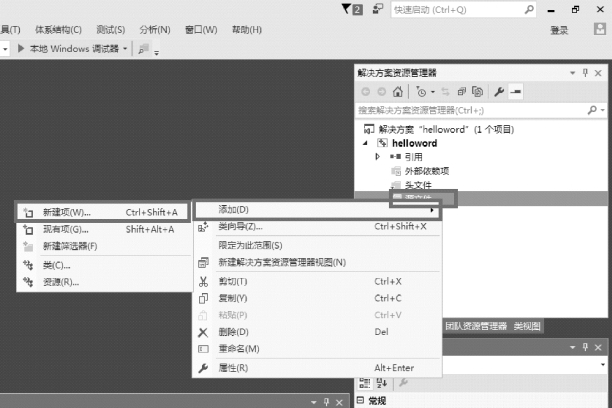The height and width of the screenshot is (408, 612).
Task: Open Properties panel window position dropdown
Action: tap(573, 347)
